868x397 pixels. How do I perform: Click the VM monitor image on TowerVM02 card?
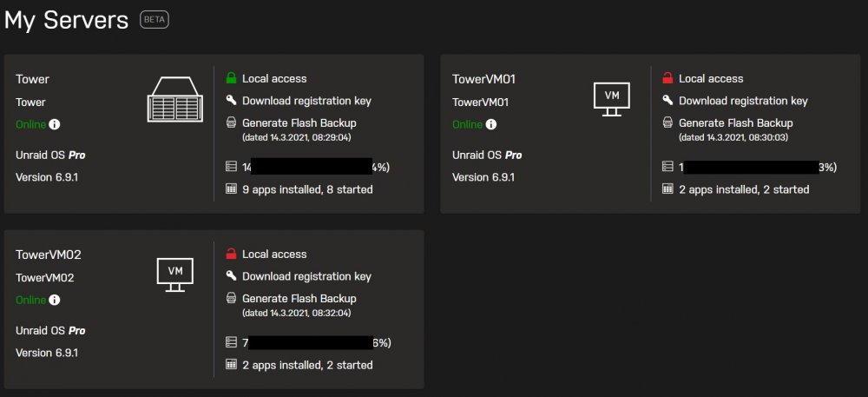click(175, 275)
